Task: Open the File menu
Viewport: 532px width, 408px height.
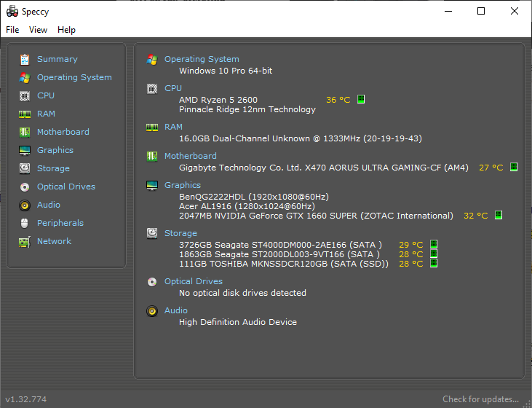Action: 12,30
